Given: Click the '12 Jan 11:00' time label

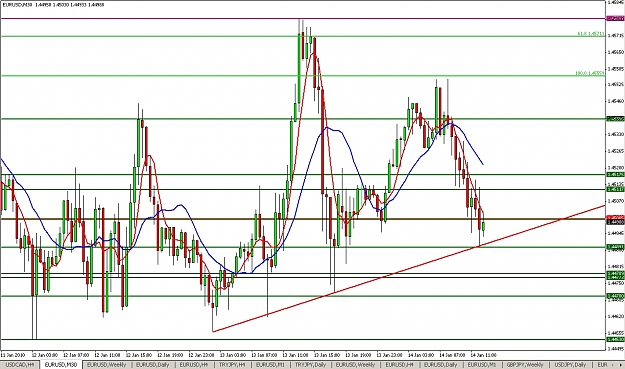Looking at the screenshot, I should 107,355.
